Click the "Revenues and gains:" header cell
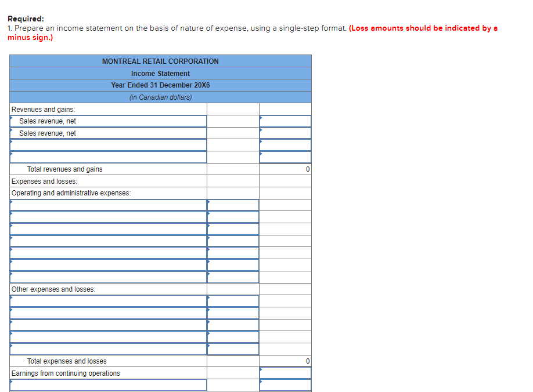 107,109
